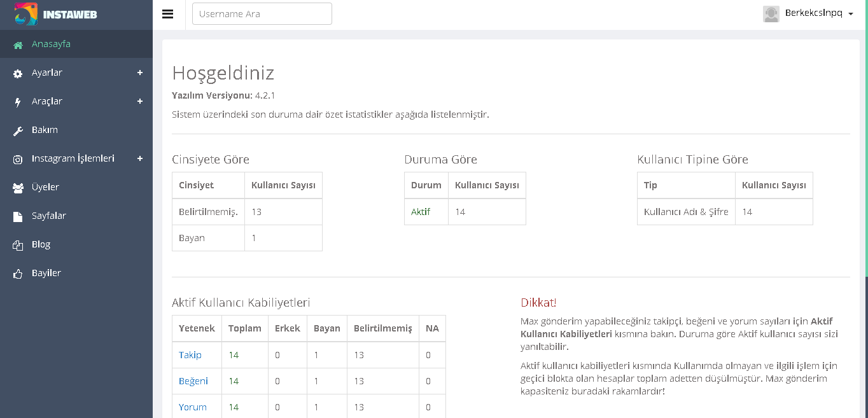Viewport: 868px width, 418px height.
Task: Open the Bayiler menu item
Action: pos(76,273)
